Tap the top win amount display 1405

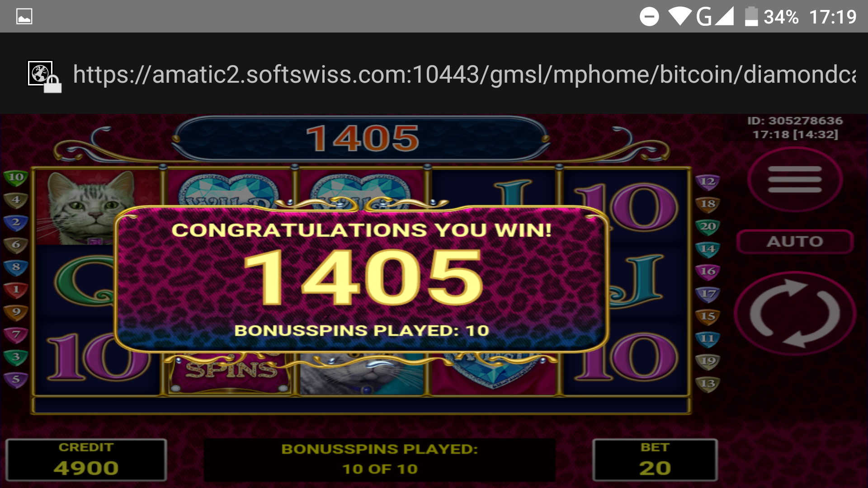click(362, 138)
